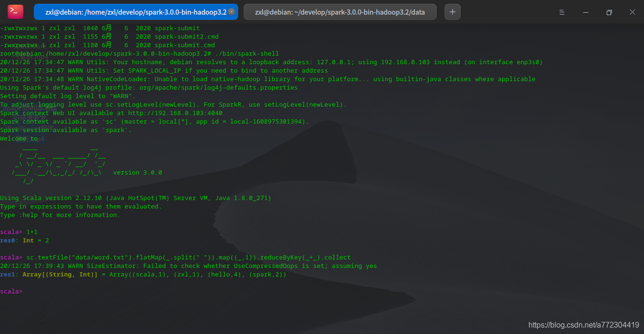Screen dimensions: 644x334
Task: Click the sc.textFile("data/word.txt") command line
Action: [175, 258]
